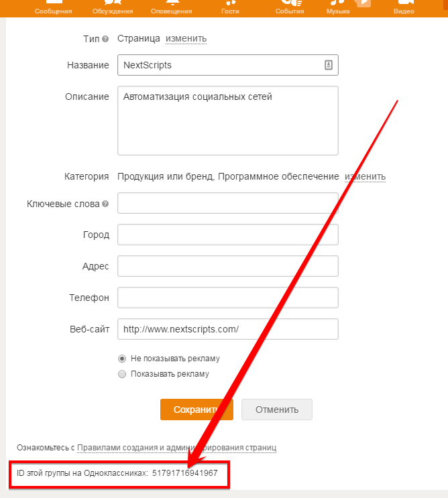
Task: Click the Адрес input field
Action: click(x=228, y=266)
